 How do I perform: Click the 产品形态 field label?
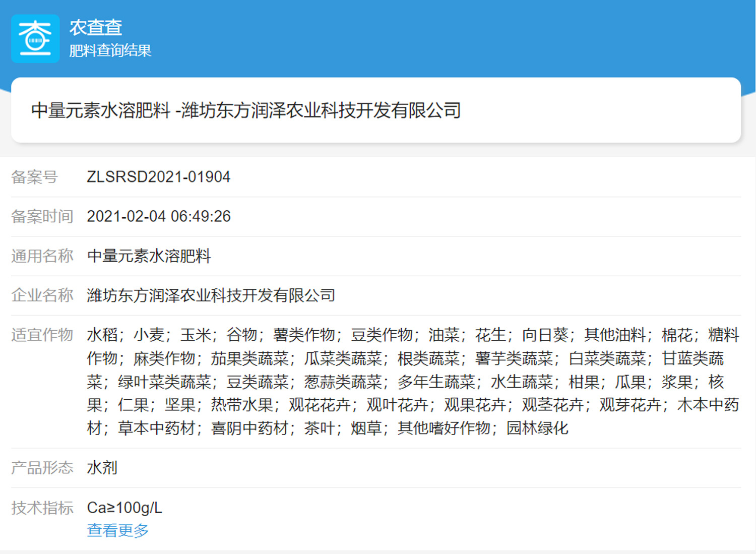pos(42,468)
